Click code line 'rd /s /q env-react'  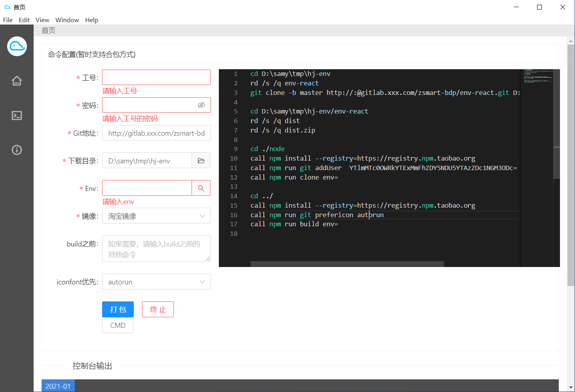(x=285, y=83)
